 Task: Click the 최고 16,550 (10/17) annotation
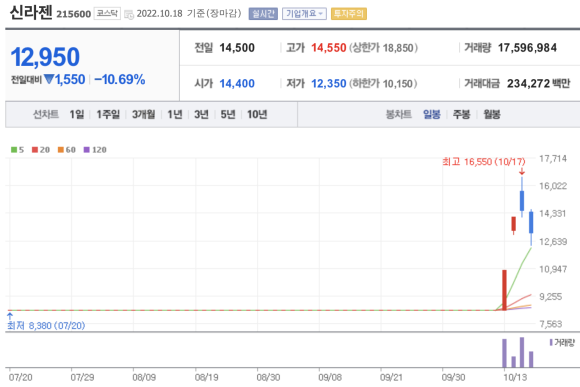(484, 162)
